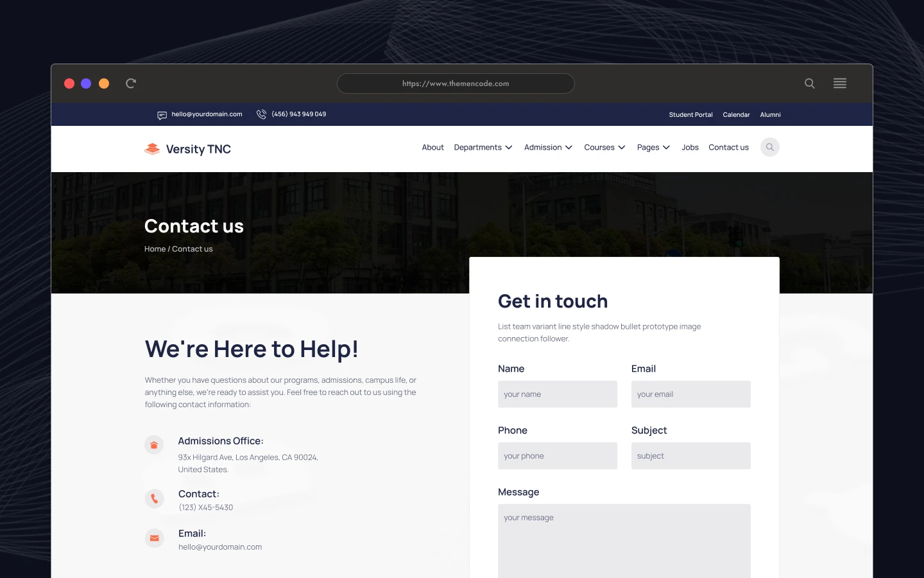
Task: Click the Alumni link in top bar
Action: pyautogui.click(x=770, y=115)
